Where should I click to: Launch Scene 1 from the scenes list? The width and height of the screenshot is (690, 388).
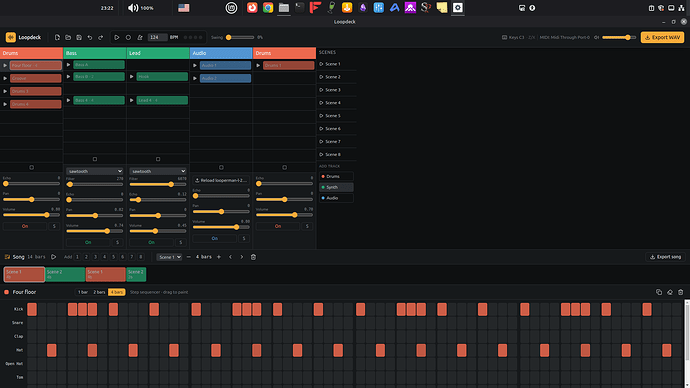click(336, 64)
